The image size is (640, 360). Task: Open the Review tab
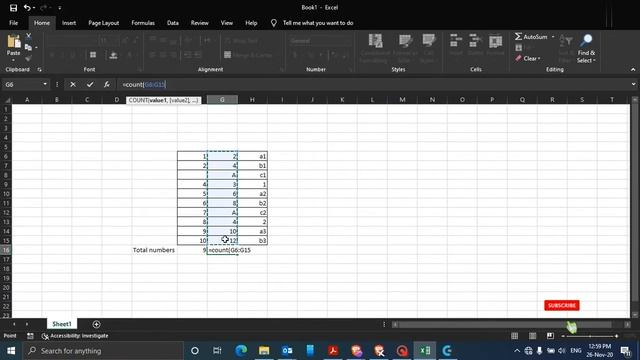(x=199, y=23)
